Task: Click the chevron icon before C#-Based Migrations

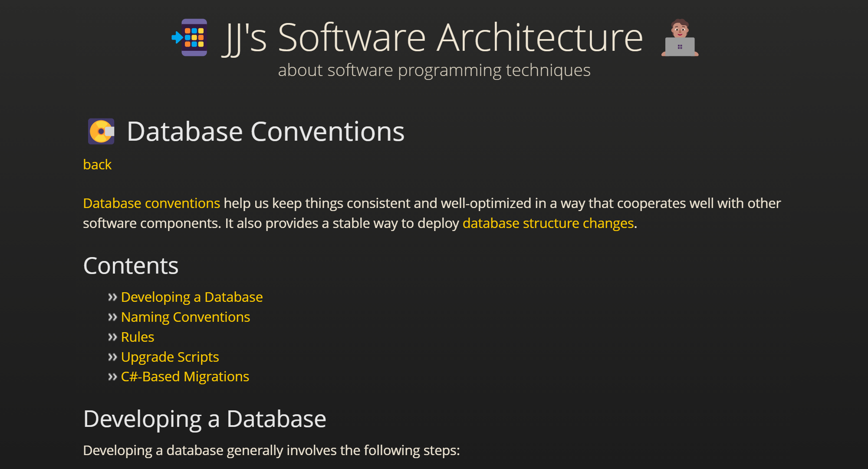Action: [x=112, y=377]
